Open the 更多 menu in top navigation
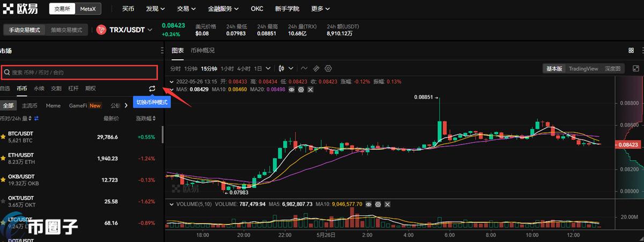 320,9
